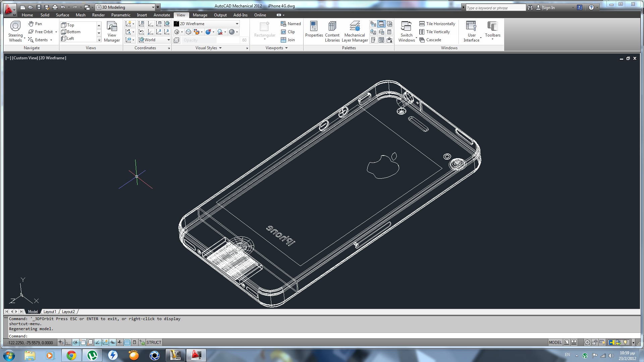Toggle Snap Mode in the status bar

pyautogui.click(x=61, y=343)
